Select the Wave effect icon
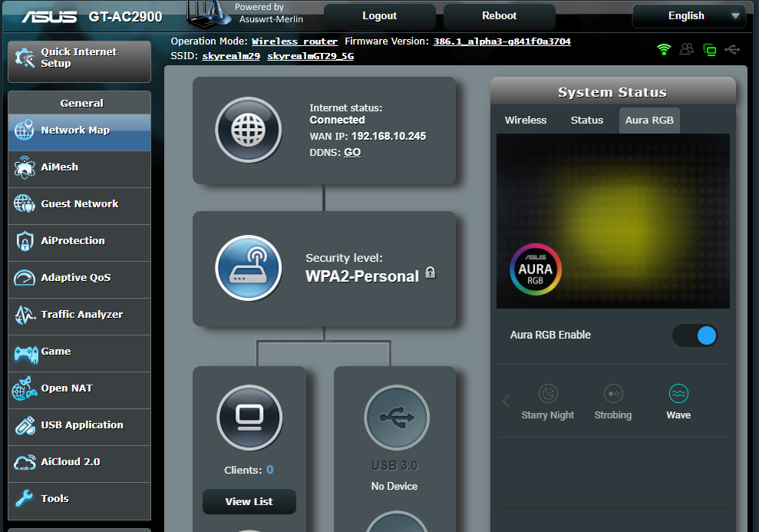The height and width of the screenshot is (532, 759). [x=678, y=394]
